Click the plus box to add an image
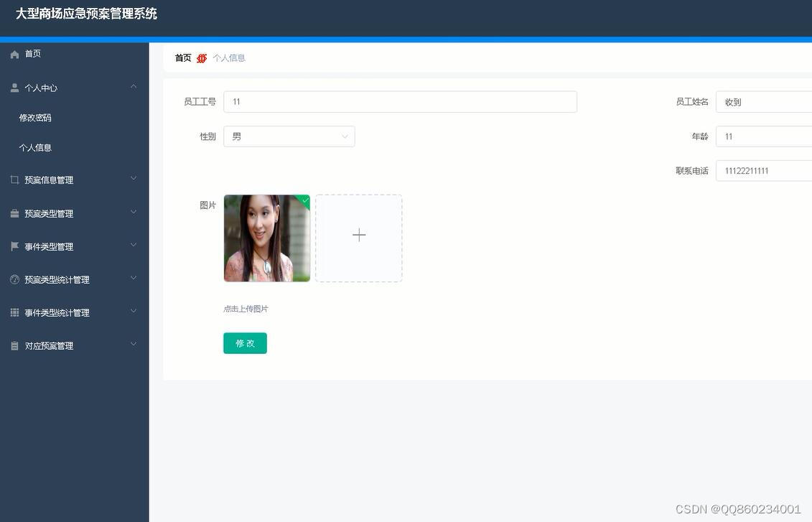Image resolution: width=812 pixels, height=522 pixels. point(358,235)
